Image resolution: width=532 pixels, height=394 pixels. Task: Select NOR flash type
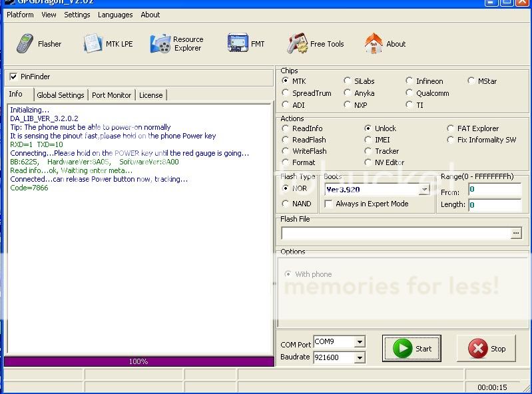tap(286, 188)
